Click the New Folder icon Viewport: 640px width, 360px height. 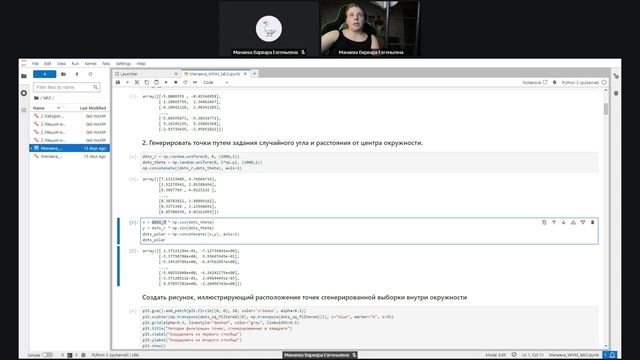click(63, 74)
